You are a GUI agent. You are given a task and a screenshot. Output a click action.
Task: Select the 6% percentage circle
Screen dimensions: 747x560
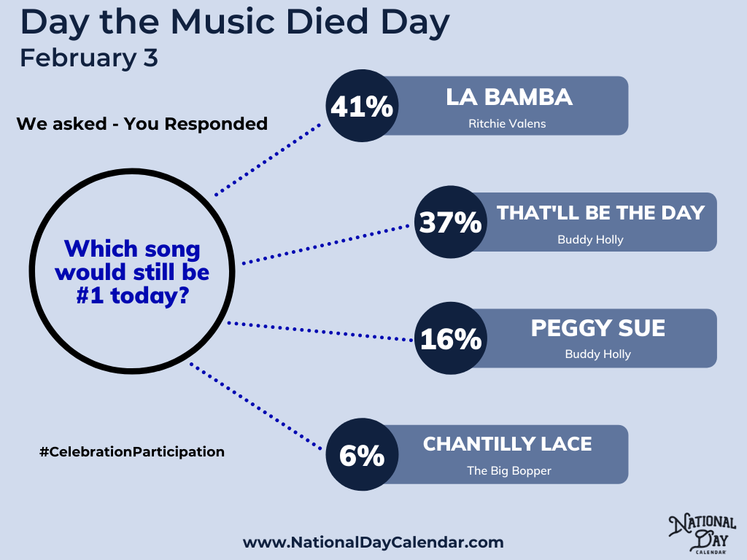361,455
